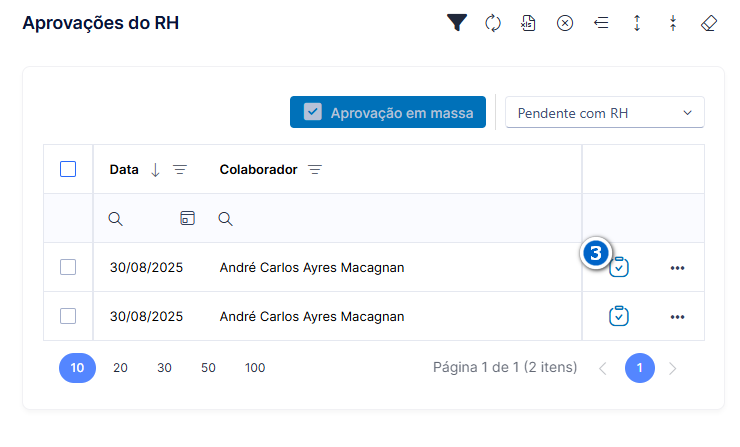Click the Aprovação em massa button
The image size is (740, 447).
(387, 112)
